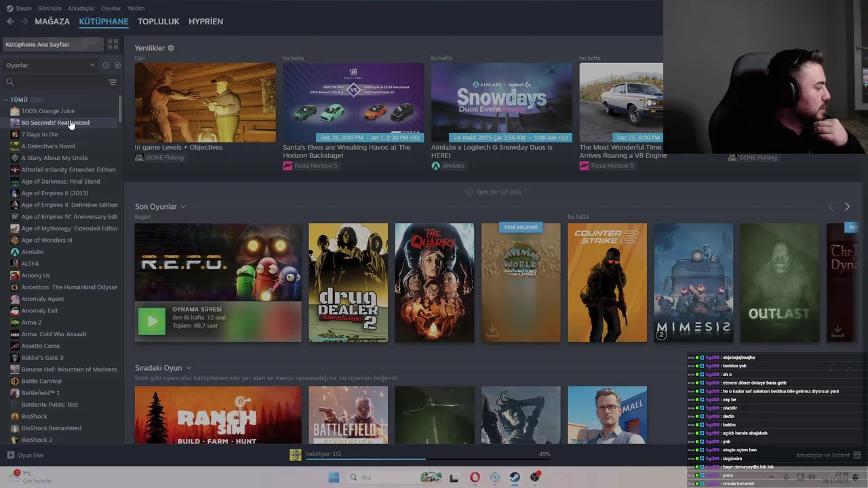The width and height of the screenshot is (868, 488).
Task: Click library list scrollbar
Action: click(x=120, y=108)
